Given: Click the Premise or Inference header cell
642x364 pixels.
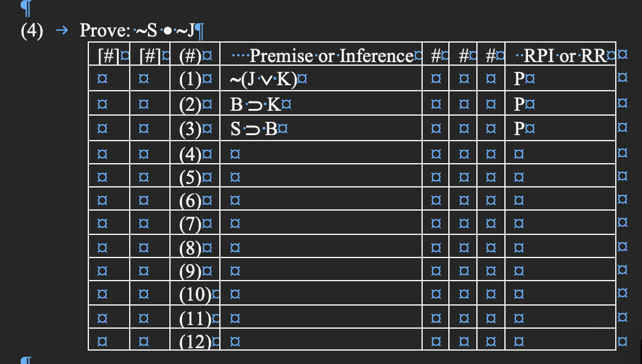Looking at the screenshot, I should pos(321,54).
